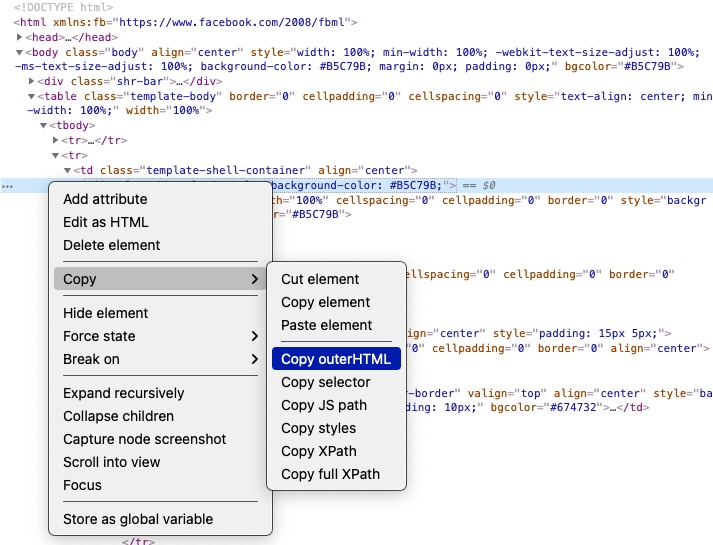Open the Copy submenu arrow
The width and height of the screenshot is (713, 545).
point(255,279)
